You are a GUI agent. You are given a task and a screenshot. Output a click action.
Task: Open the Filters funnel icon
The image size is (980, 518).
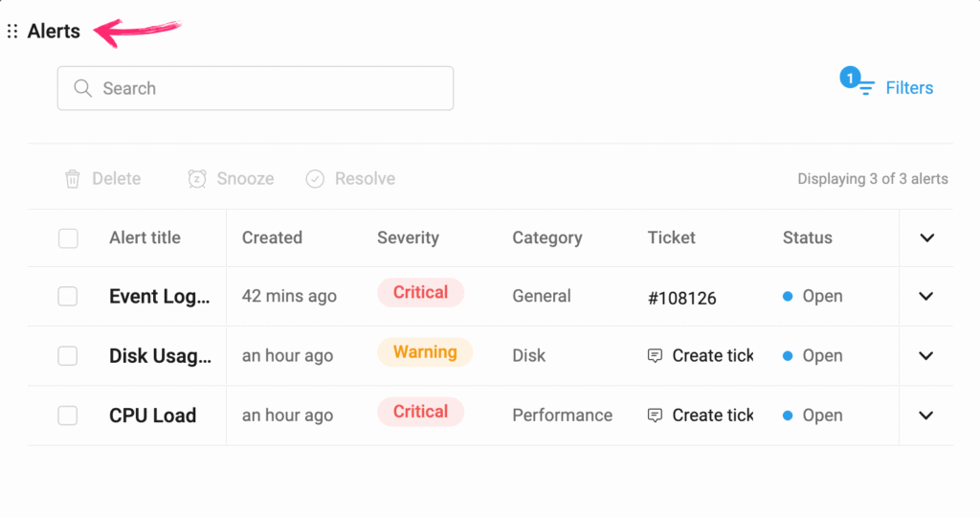pyautogui.click(x=865, y=88)
